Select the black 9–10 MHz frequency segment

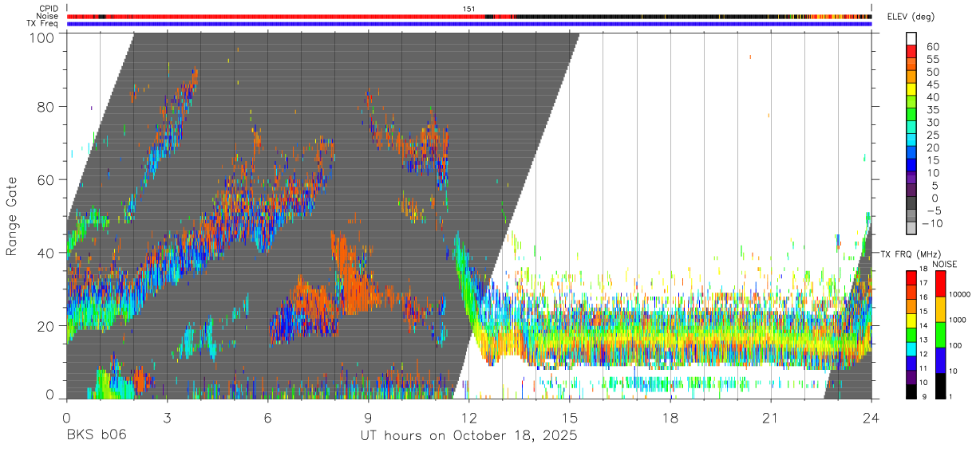pos(911,391)
